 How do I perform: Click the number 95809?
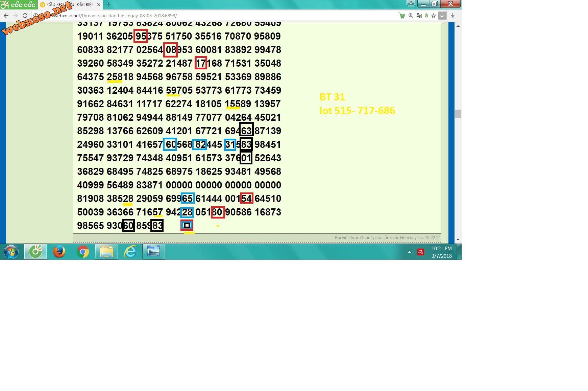point(268,36)
